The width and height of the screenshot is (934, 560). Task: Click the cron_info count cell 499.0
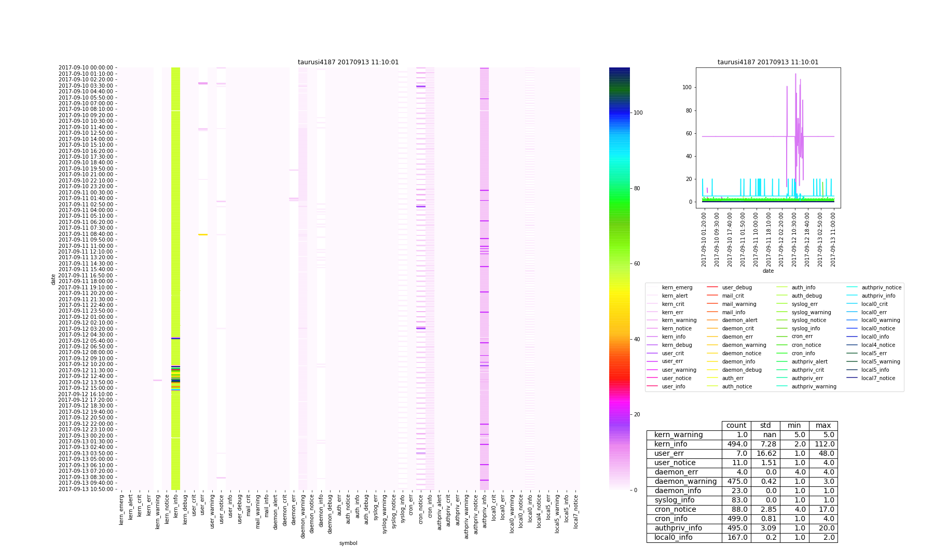coord(736,519)
